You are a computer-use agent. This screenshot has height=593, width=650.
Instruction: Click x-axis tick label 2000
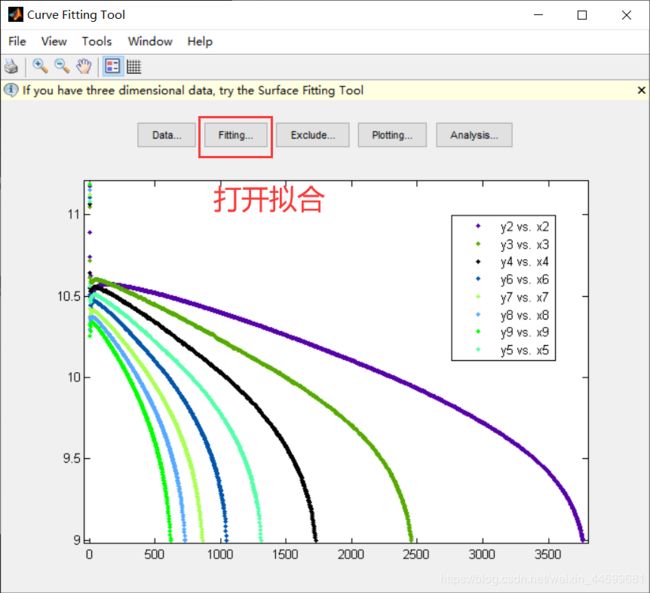point(351,555)
